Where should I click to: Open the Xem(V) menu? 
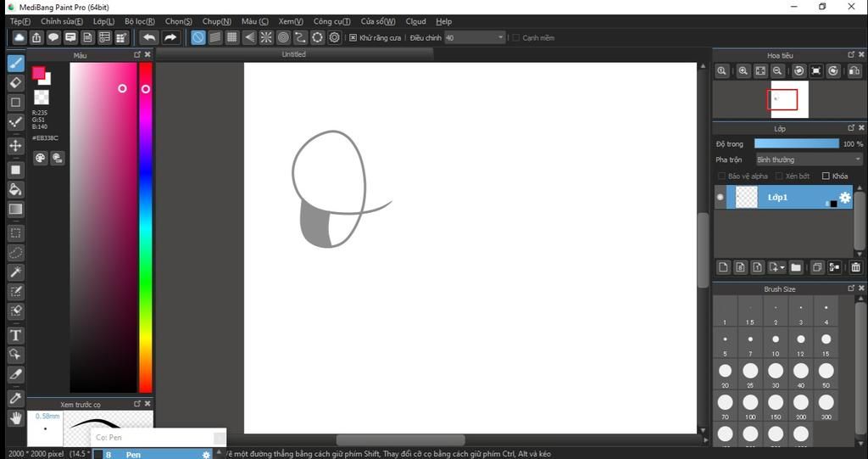pos(291,21)
